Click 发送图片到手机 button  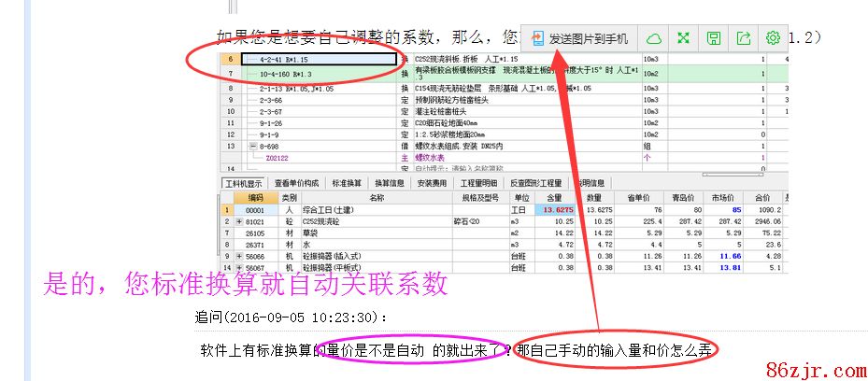[579, 38]
